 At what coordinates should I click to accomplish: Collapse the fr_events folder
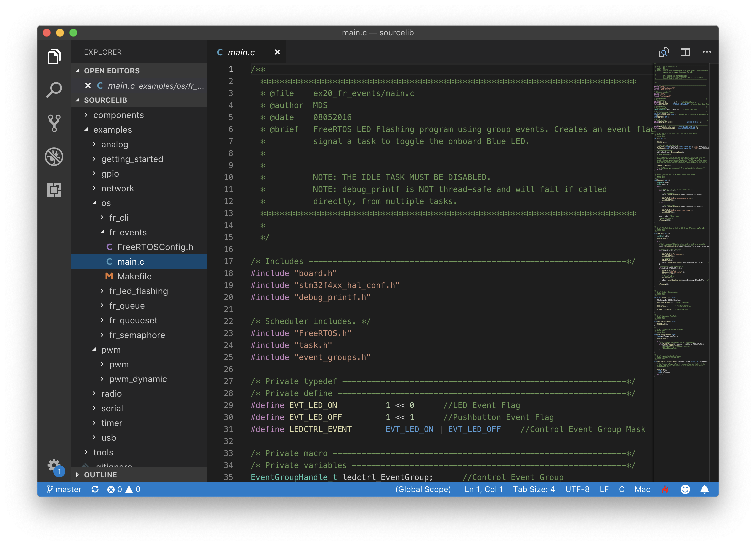click(128, 232)
